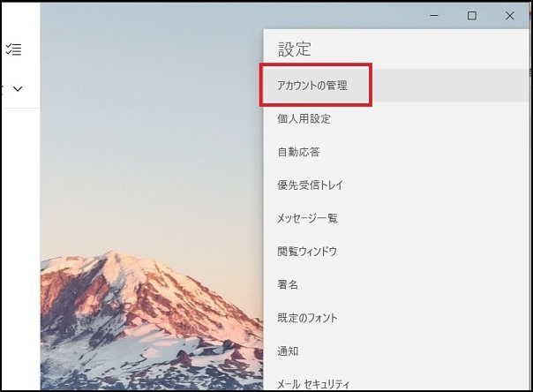Click the 設定 panel heading

(x=295, y=49)
